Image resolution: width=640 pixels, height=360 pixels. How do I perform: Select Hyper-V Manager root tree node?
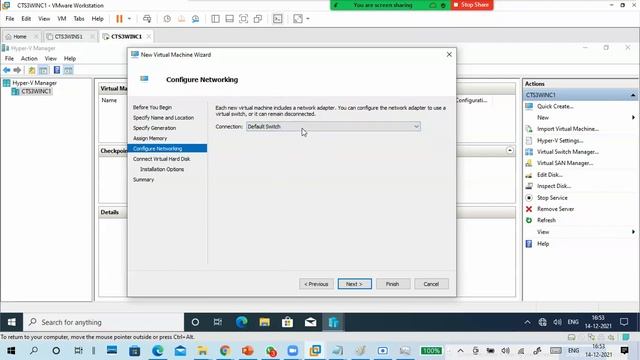(x=34, y=83)
